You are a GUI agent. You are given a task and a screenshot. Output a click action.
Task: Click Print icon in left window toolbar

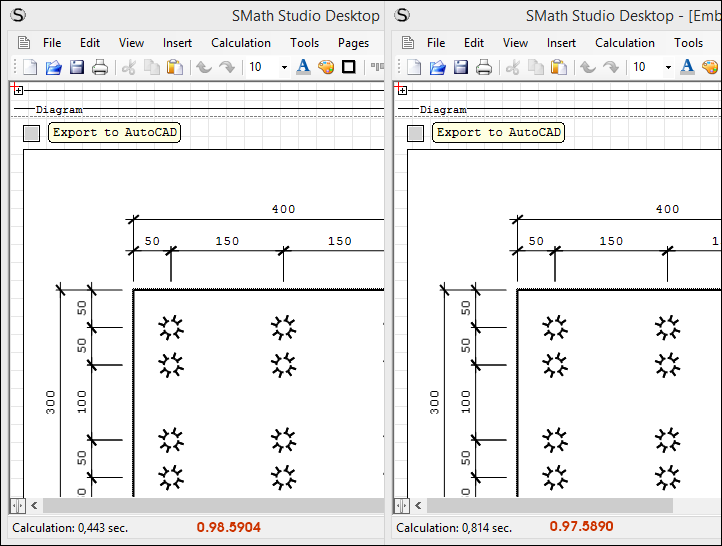click(100, 67)
